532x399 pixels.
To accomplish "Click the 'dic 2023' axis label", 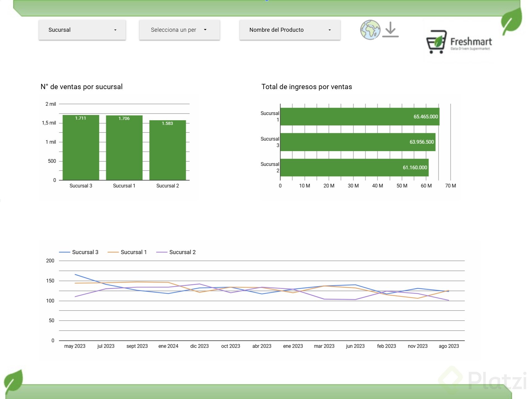I will click(199, 346).
